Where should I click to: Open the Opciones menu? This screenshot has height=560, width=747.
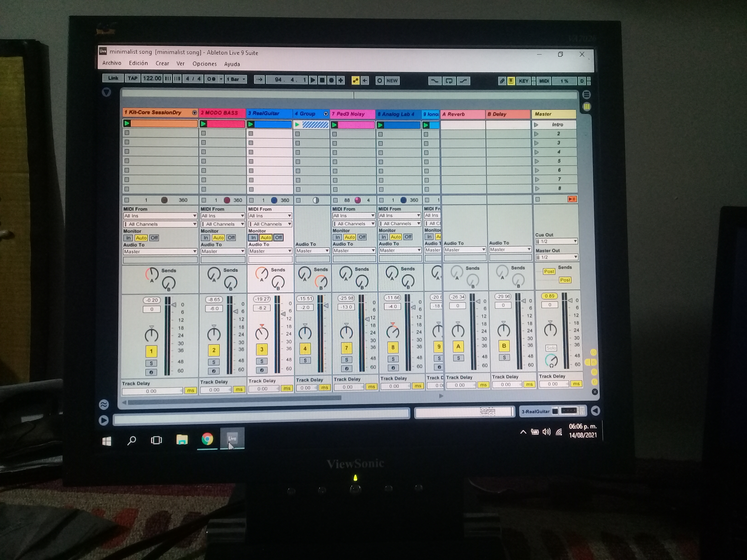(204, 64)
